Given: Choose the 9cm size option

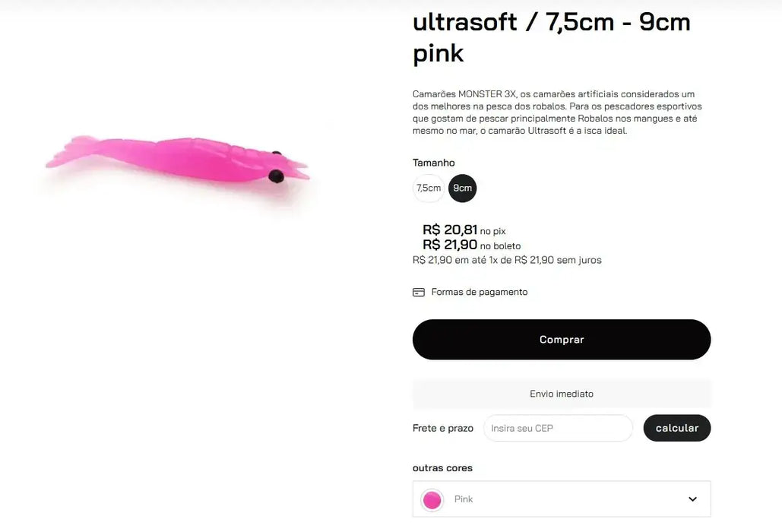Looking at the screenshot, I should click(462, 188).
